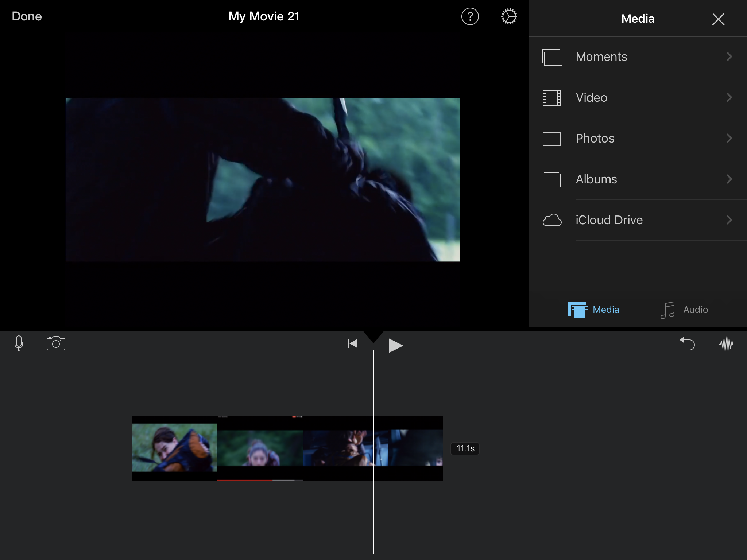Toggle the audio waveform display icon

[726, 344]
